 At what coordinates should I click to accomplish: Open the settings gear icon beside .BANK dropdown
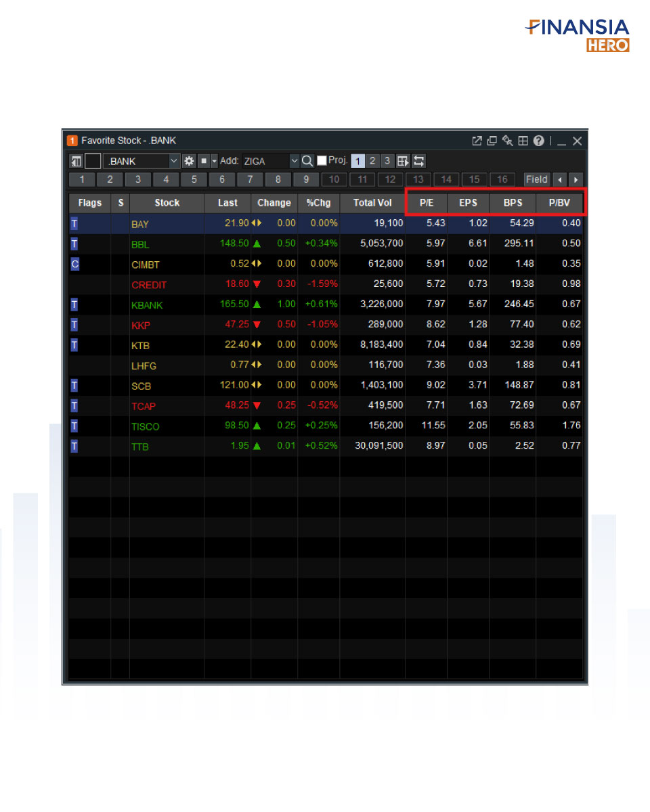pos(189,161)
